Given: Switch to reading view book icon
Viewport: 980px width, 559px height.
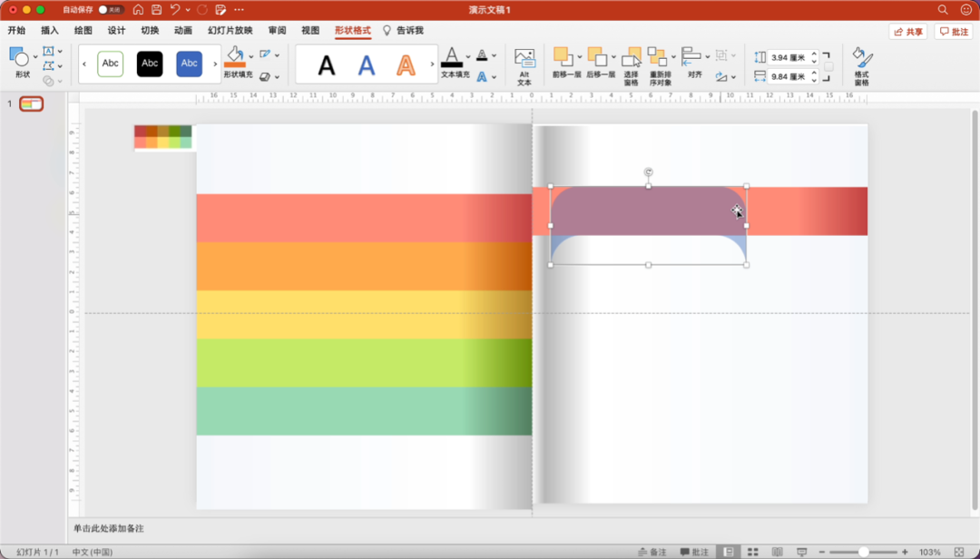Looking at the screenshot, I should (x=777, y=552).
